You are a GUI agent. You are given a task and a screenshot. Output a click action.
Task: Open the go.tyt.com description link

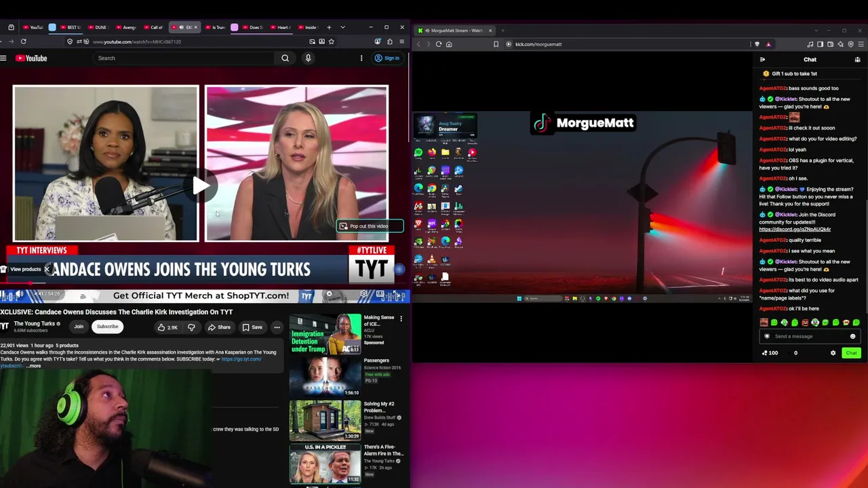click(241, 359)
